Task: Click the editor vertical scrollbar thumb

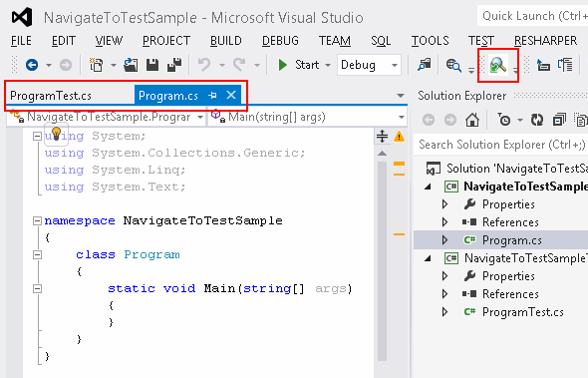Action: click(x=382, y=260)
